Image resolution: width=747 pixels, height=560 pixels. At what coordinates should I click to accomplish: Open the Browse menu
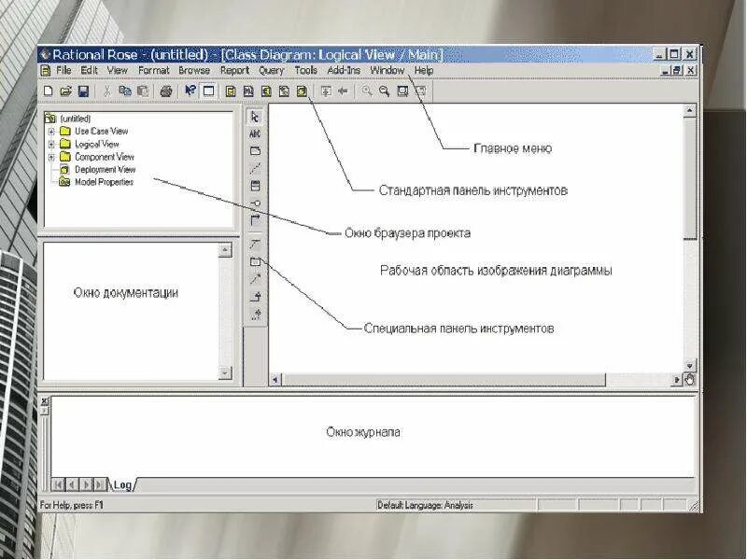(194, 71)
